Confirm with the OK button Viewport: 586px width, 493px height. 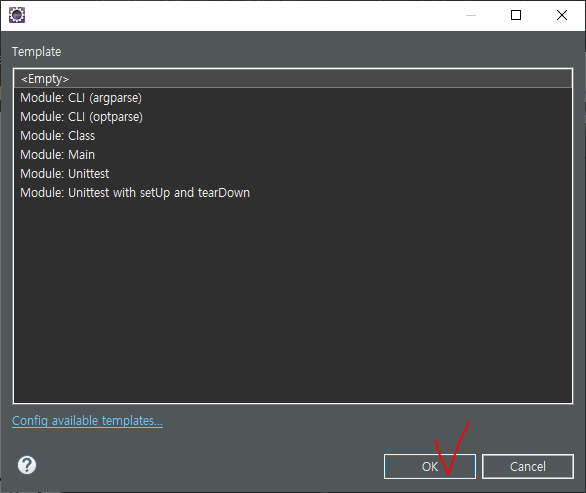[x=430, y=466]
